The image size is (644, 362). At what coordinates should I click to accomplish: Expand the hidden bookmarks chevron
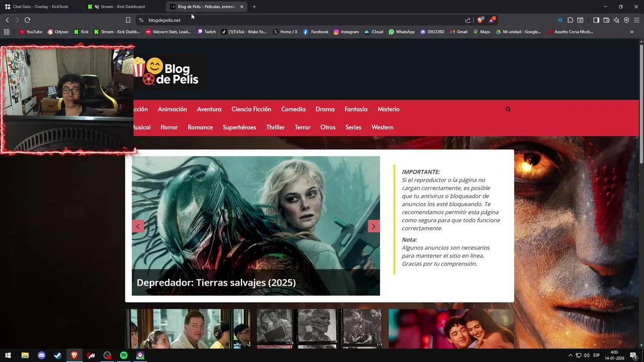pyautogui.click(x=632, y=32)
